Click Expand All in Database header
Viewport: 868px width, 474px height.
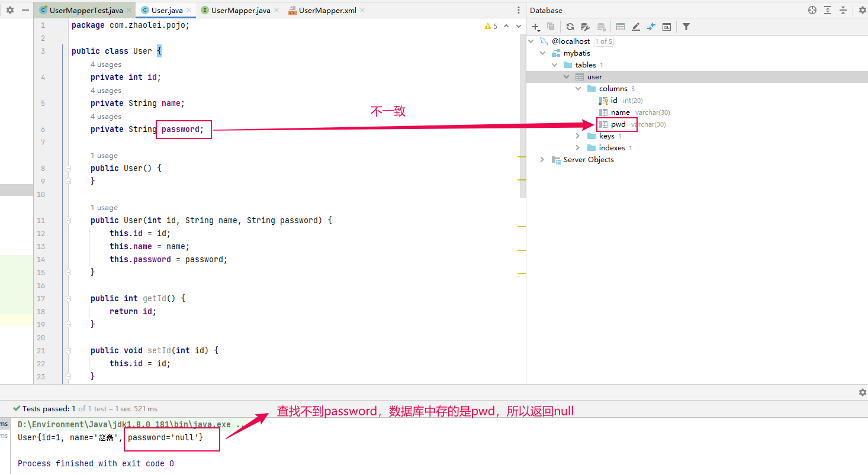(x=828, y=10)
